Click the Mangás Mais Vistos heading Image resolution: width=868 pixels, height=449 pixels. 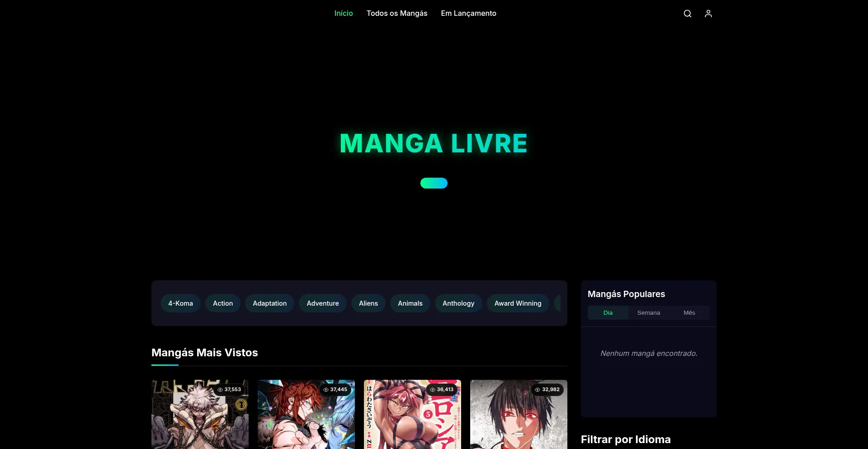(204, 353)
